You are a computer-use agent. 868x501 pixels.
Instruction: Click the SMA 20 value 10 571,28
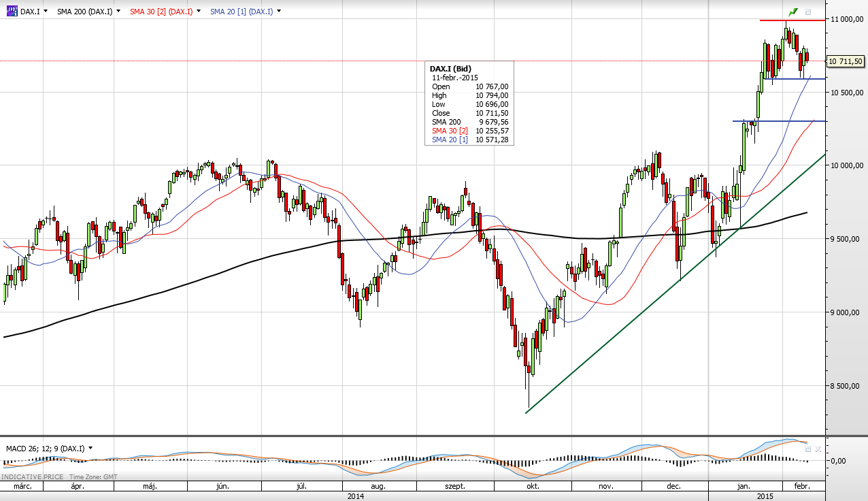pos(492,140)
